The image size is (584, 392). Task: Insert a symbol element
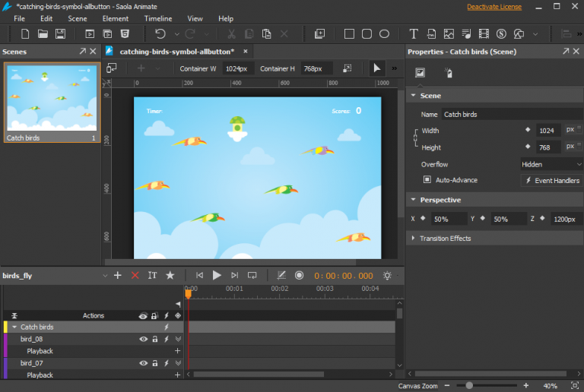point(501,34)
